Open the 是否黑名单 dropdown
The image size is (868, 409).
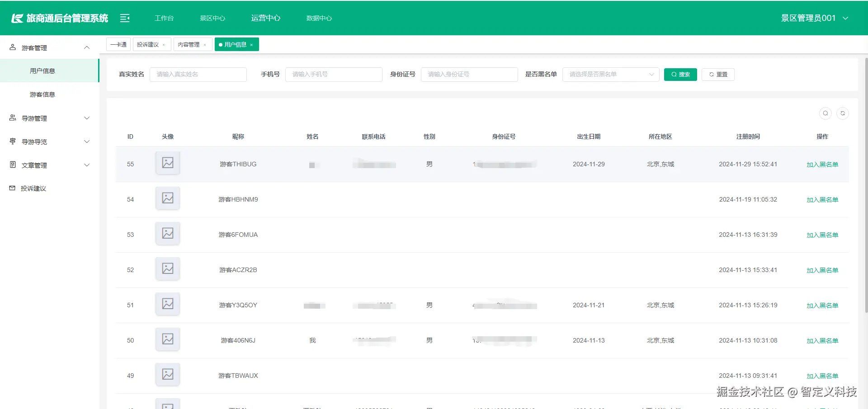pyautogui.click(x=611, y=75)
